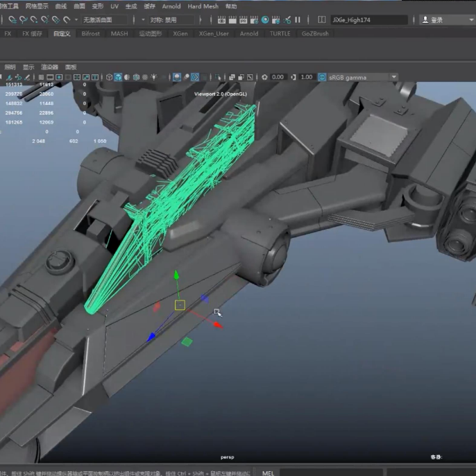Click the grid display icon in viewport toolbar
This screenshot has width=476, height=476.
42,77
